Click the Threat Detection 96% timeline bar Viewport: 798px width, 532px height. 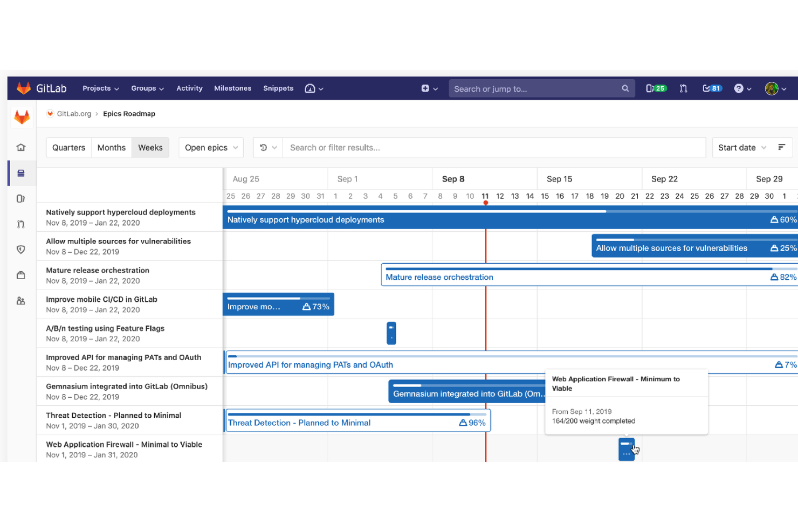[357, 420]
